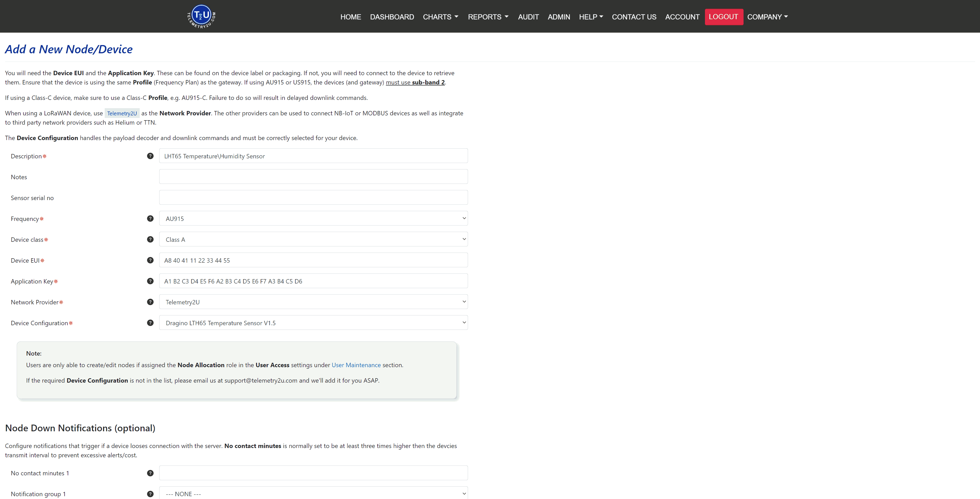Click the 'Note:' label in info box
The width and height of the screenshot is (980, 499).
pos(34,353)
